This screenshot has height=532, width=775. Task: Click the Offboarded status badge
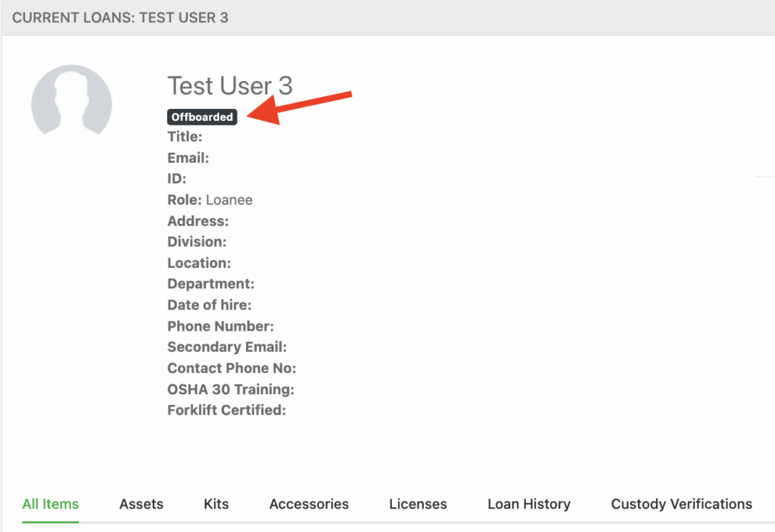[x=202, y=117]
